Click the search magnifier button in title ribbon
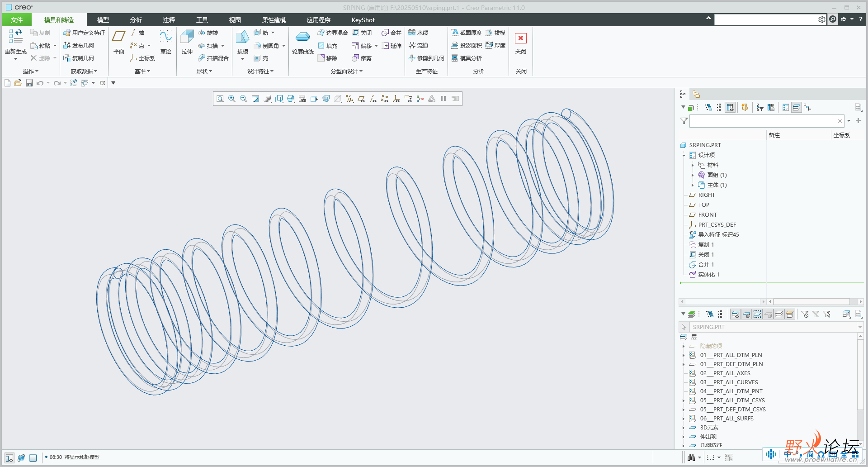This screenshot has width=868, height=467. 833,19
